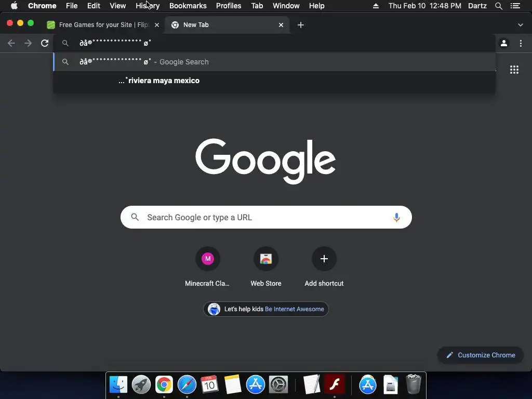
Task: Open the Chrome application menu
Action: (42, 6)
